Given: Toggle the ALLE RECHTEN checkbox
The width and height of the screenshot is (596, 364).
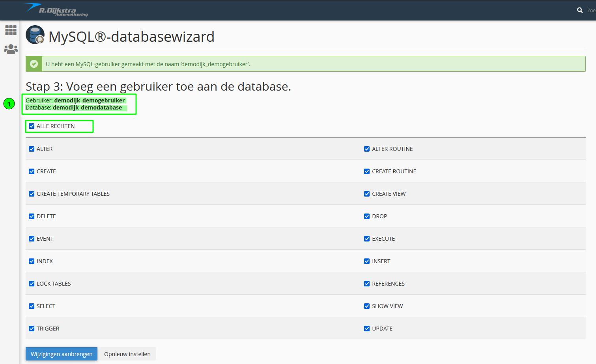Looking at the screenshot, I should 32,126.
